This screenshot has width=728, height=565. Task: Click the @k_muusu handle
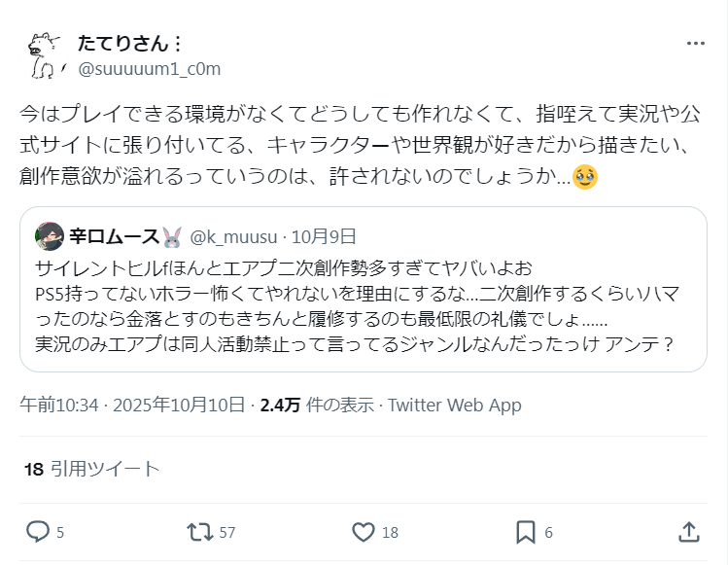(234, 236)
